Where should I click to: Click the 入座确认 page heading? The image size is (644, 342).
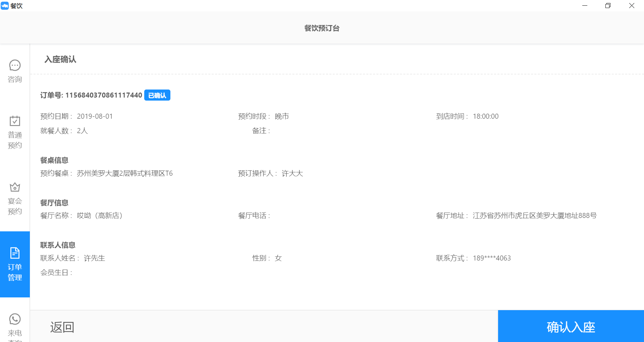[x=60, y=59]
